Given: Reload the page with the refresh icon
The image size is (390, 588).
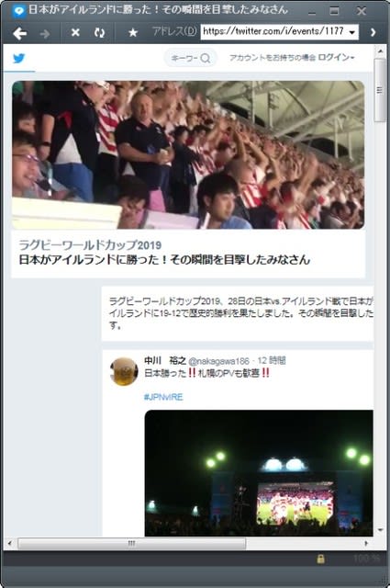Looking at the screenshot, I should click(100, 33).
